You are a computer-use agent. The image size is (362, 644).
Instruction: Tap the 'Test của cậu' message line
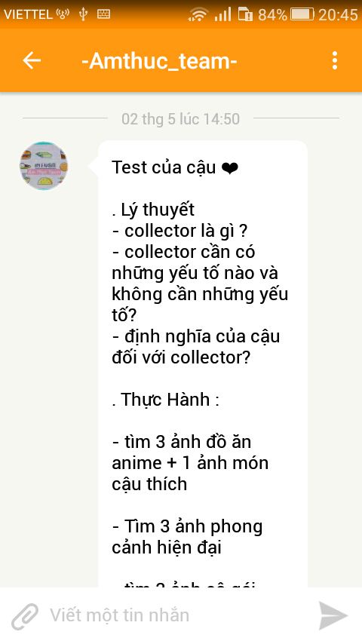point(164,167)
